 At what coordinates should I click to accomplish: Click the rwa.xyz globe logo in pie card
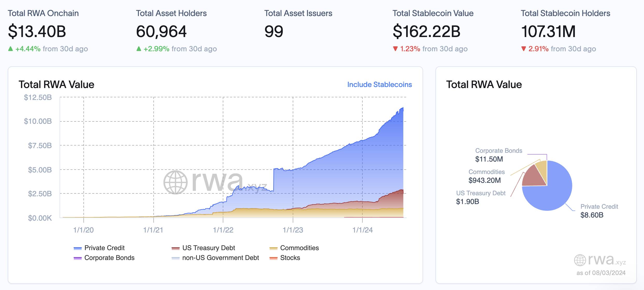tap(580, 260)
